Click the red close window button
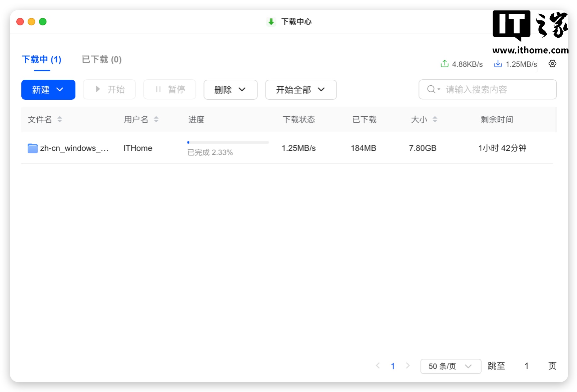 (x=20, y=22)
